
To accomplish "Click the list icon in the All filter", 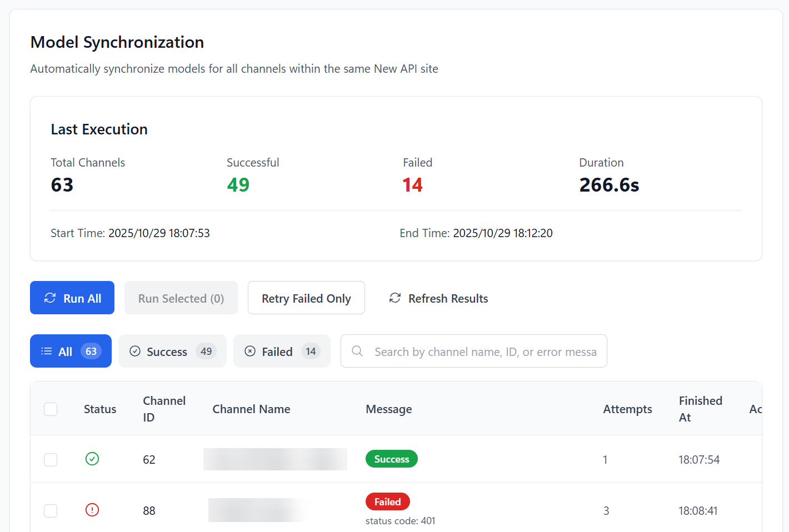I will (x=47, y=351).
